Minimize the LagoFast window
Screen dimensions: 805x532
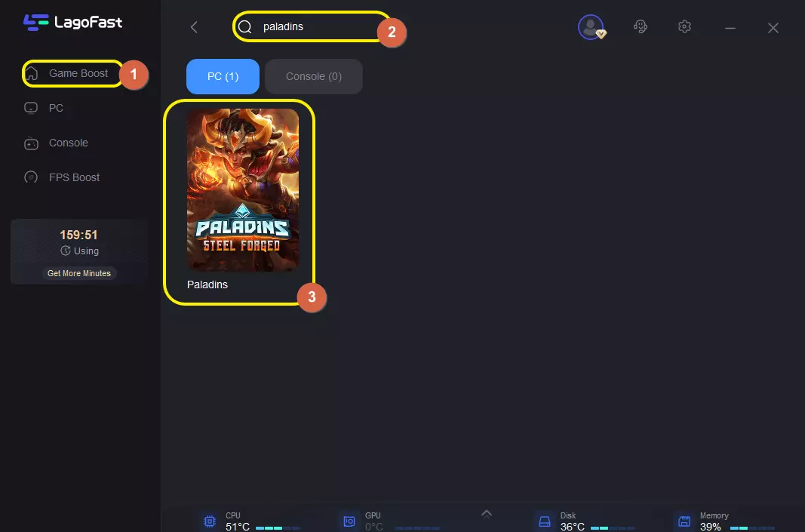(730, 28)
